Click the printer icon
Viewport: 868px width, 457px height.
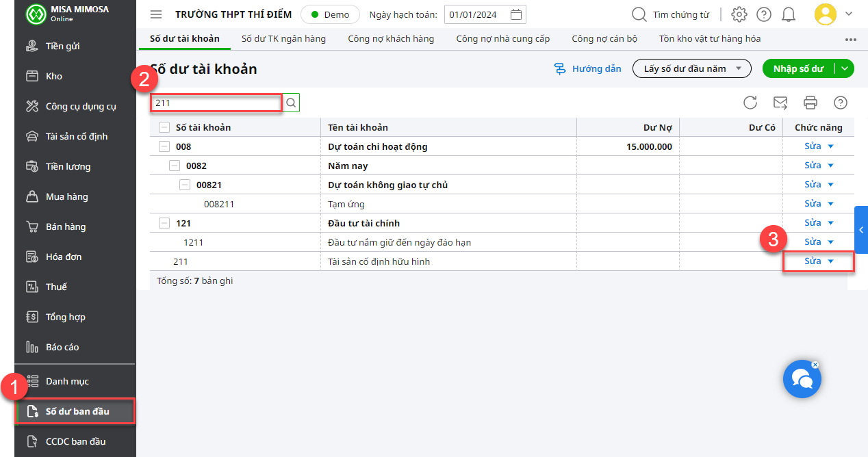click(810, 103)
